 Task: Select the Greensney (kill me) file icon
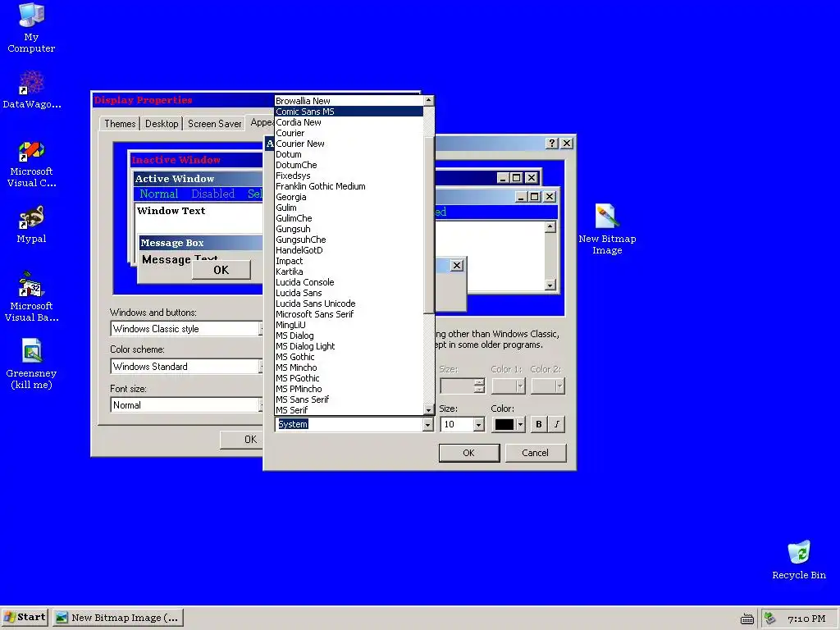point(31,364)
